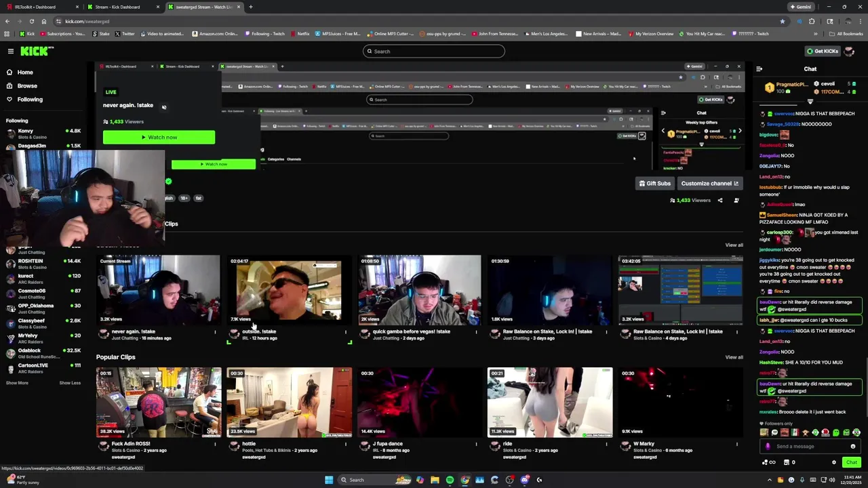This screenshot has height=488, width=868.
Task: Click the KICK logo in header
Action: pyautogui.click(x=35, y=51)
